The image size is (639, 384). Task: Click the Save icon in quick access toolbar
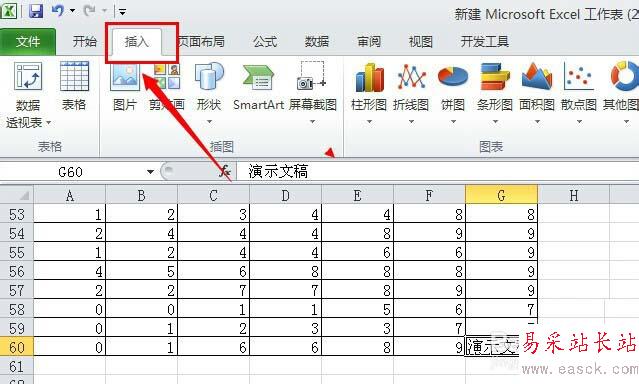[x=36, y=10]
